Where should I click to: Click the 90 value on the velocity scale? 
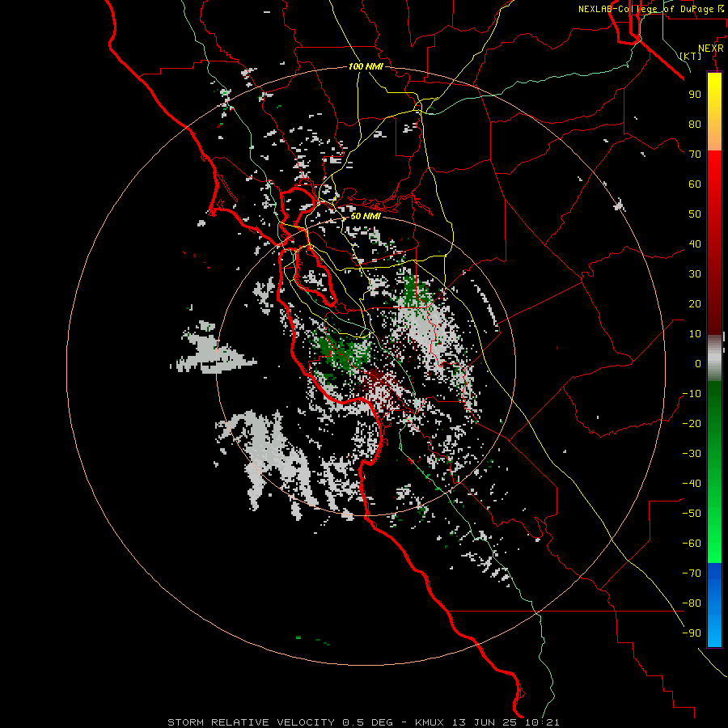695,95
